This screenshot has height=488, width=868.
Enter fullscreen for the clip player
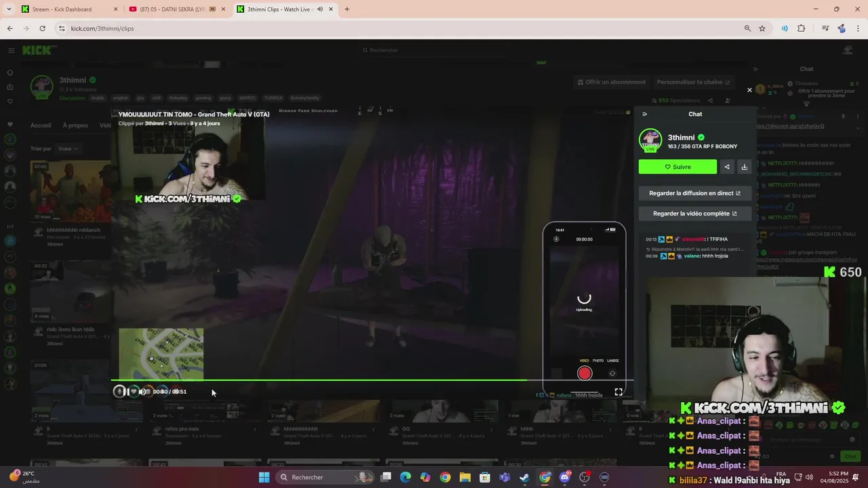click(x=618, y=392)
